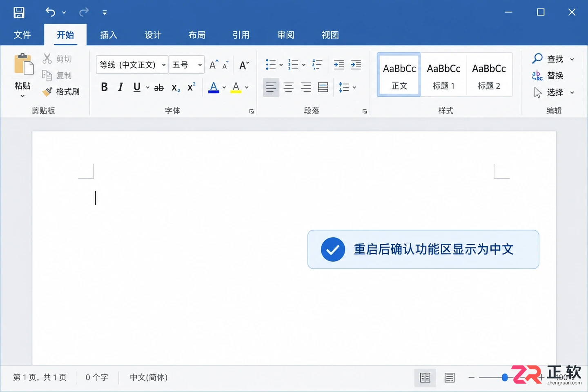Open the 文件 tab
This screenshot has height=392, width=588.
(22, 35)
